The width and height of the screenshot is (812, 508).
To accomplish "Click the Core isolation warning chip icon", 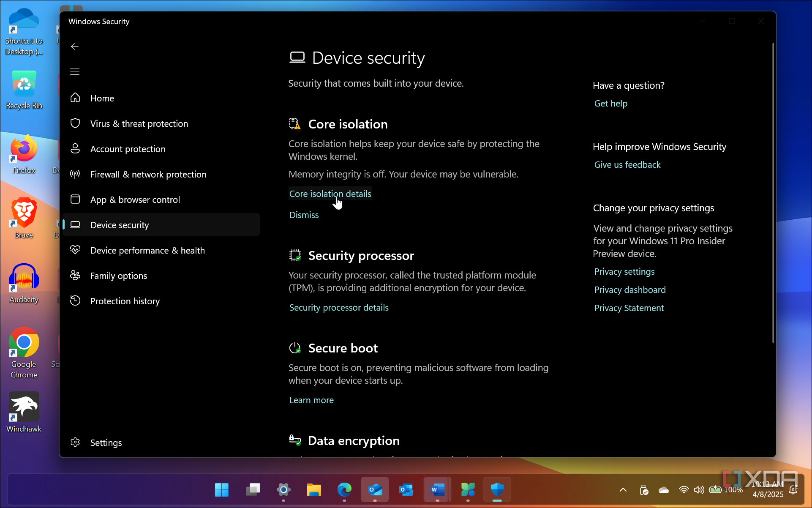I will [x=295, y=124].
